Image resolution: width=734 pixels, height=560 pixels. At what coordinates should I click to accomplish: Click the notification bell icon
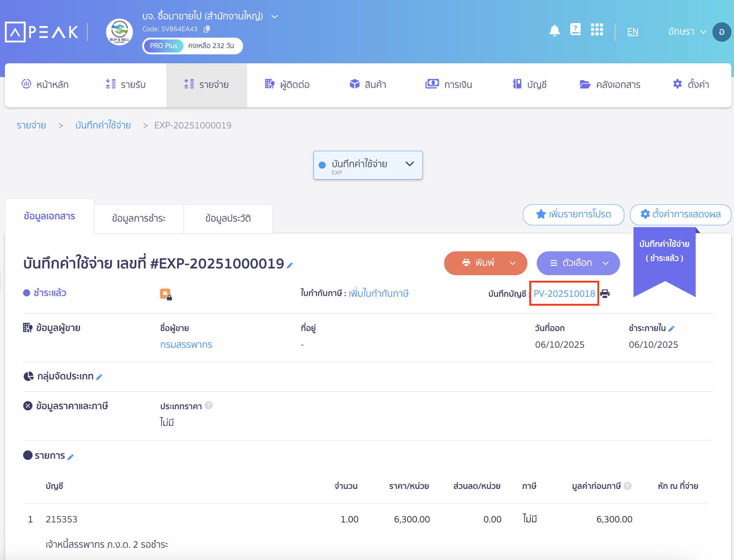pos(554,31)
